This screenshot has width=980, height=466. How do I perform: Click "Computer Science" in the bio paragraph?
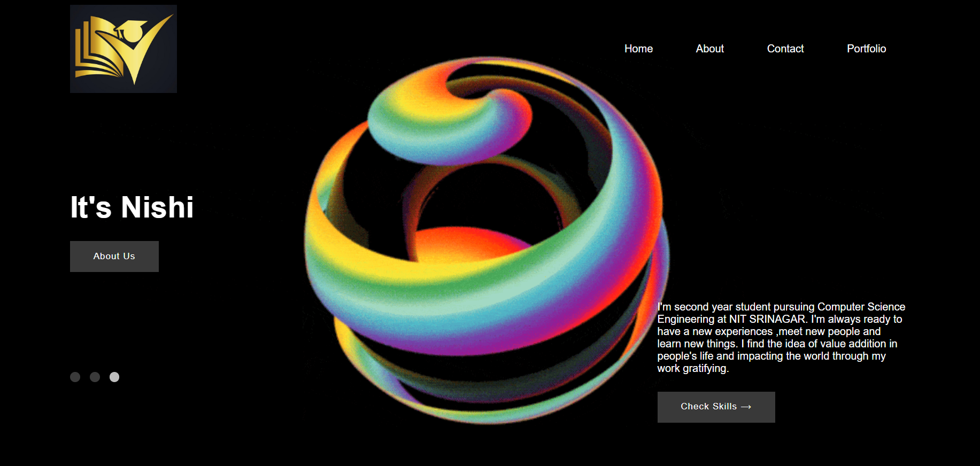point(861,307)
